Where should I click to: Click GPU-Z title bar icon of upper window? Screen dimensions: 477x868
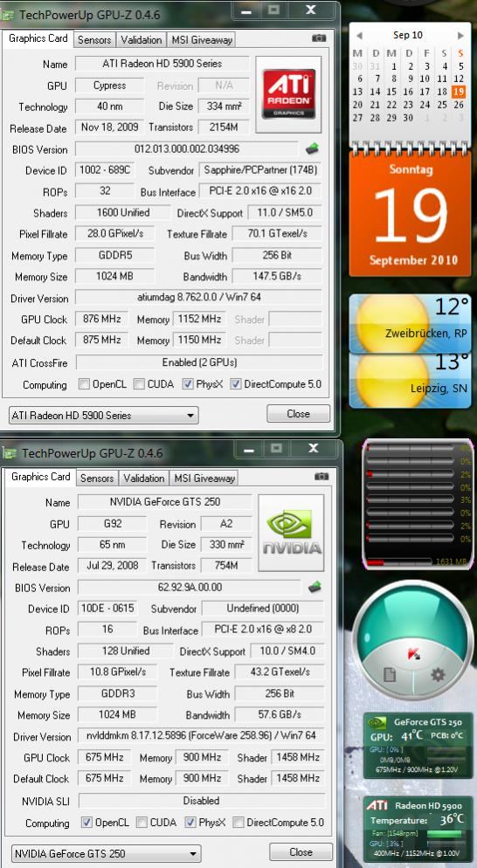pos(7,15)
